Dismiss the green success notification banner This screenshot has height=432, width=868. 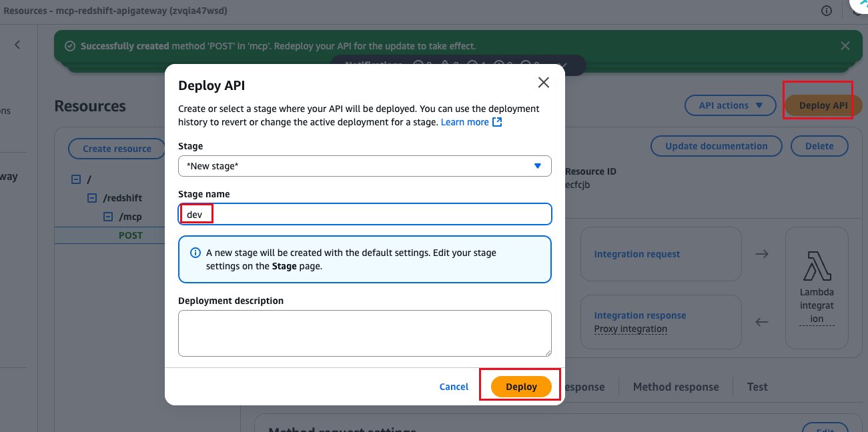845,46
